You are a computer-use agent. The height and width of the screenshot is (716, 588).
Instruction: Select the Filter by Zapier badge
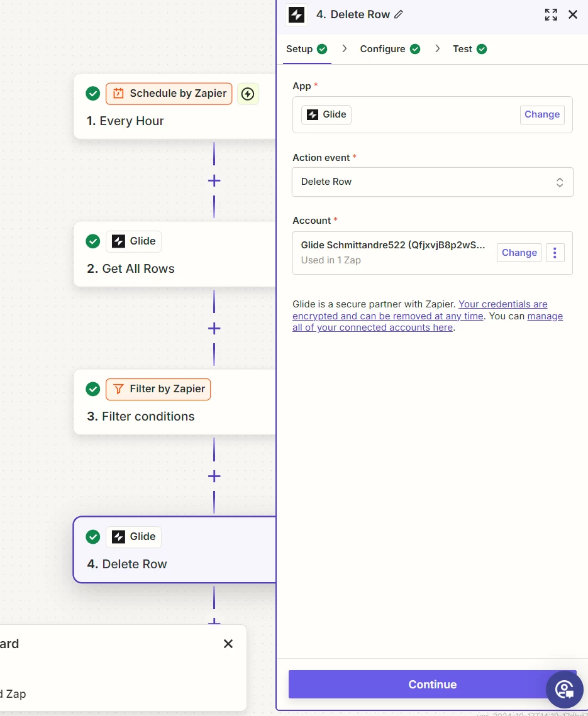tap(158, 389)
